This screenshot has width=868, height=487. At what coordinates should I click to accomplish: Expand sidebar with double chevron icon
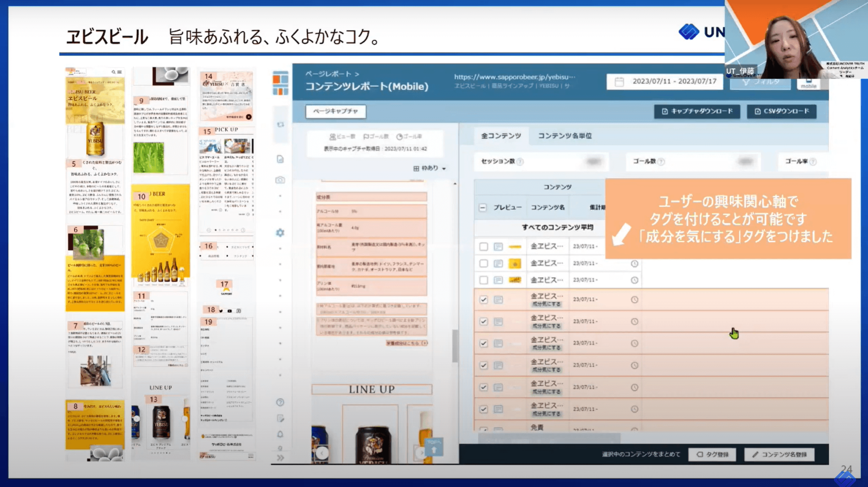pyautogui.click(x=280, y=458)
